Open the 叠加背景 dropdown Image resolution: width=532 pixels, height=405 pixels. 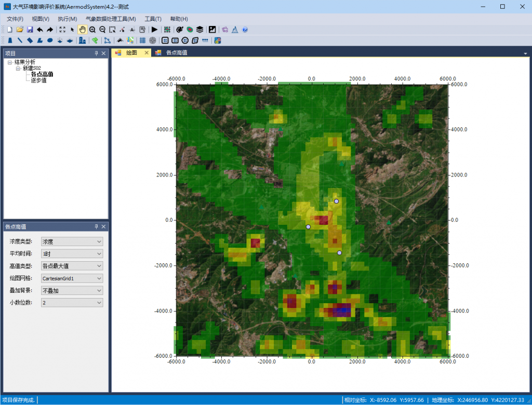72,291
